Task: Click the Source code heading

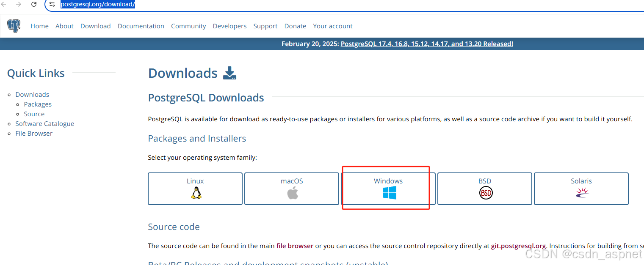Action: pos(174,227)
